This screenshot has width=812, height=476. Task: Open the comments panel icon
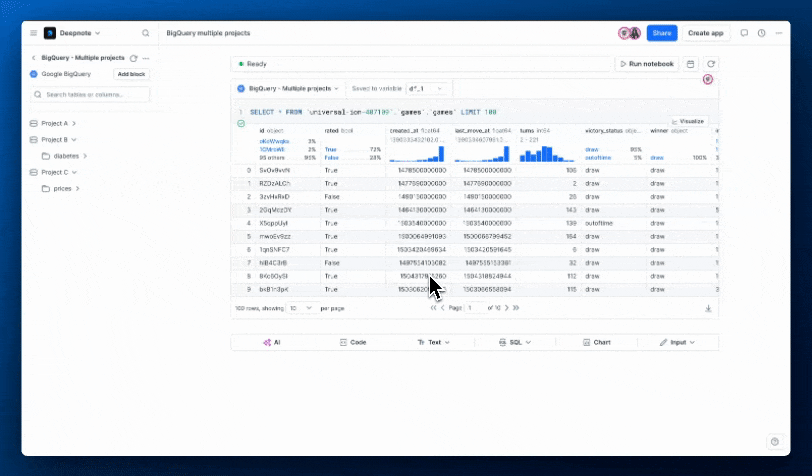744,33
